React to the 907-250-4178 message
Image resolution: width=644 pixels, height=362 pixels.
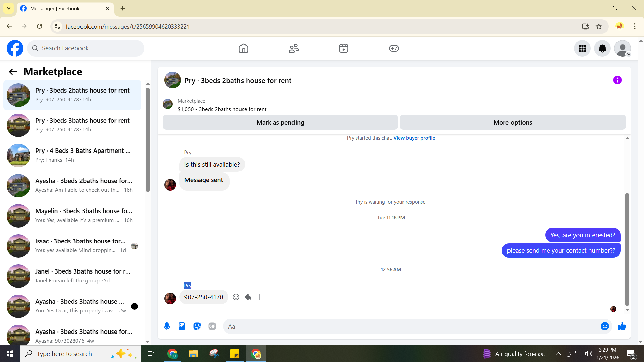click(x=236, y=297)
